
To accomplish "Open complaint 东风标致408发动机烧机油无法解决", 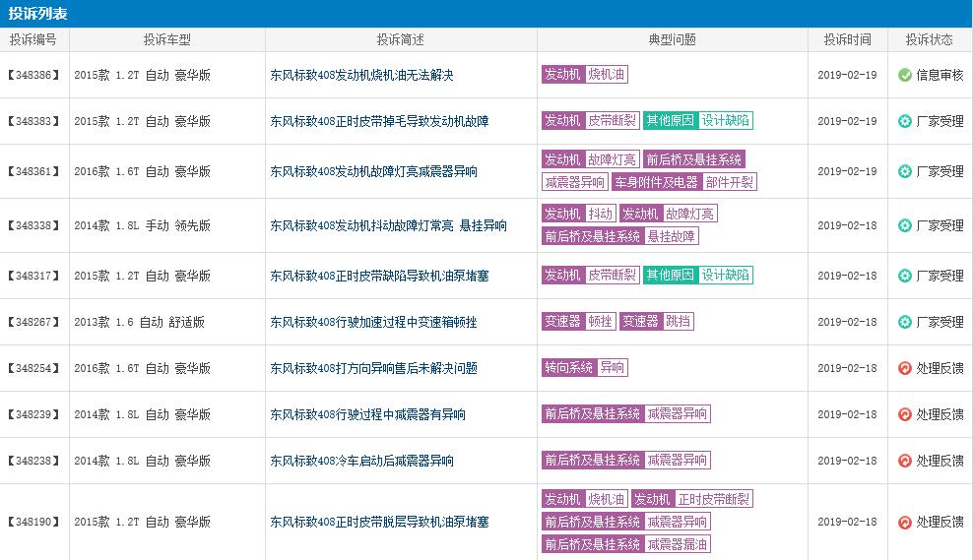I will [361, 75].
